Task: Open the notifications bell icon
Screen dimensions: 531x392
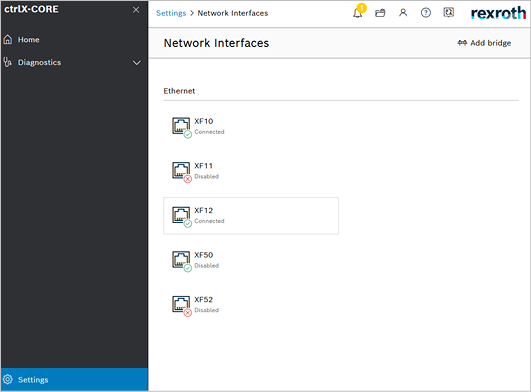Action: pyautogui.click(x=358, y=13)
